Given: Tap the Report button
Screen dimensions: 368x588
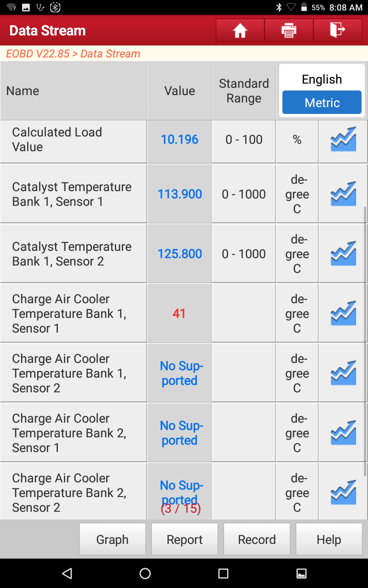Looking at the screenshot, I should tap(184, 539).
